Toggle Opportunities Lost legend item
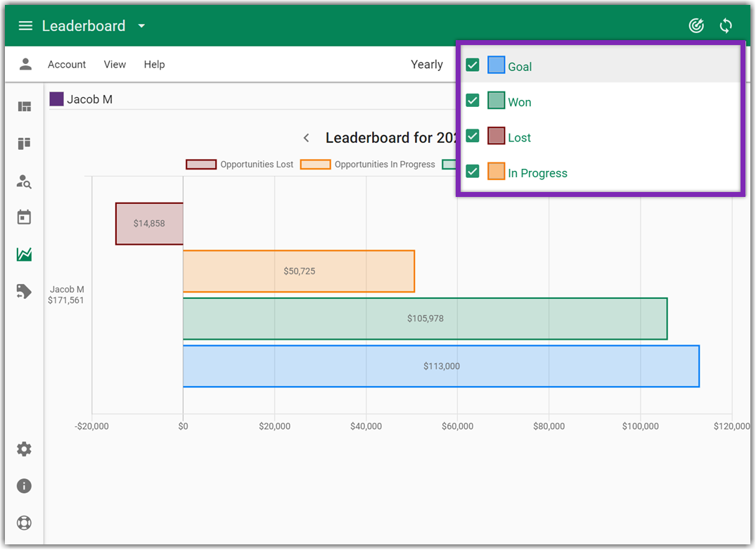The height and width of the screenshot is (550, 756). pyautogui.click(x=240, y=165)
